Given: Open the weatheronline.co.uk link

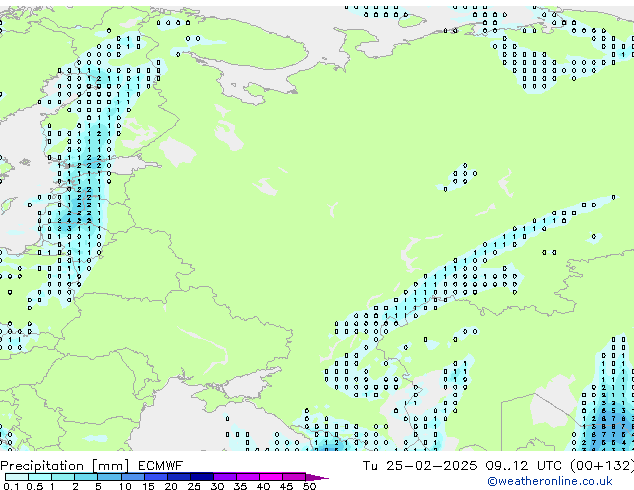Looking at the screenshot, I should 550,481.
